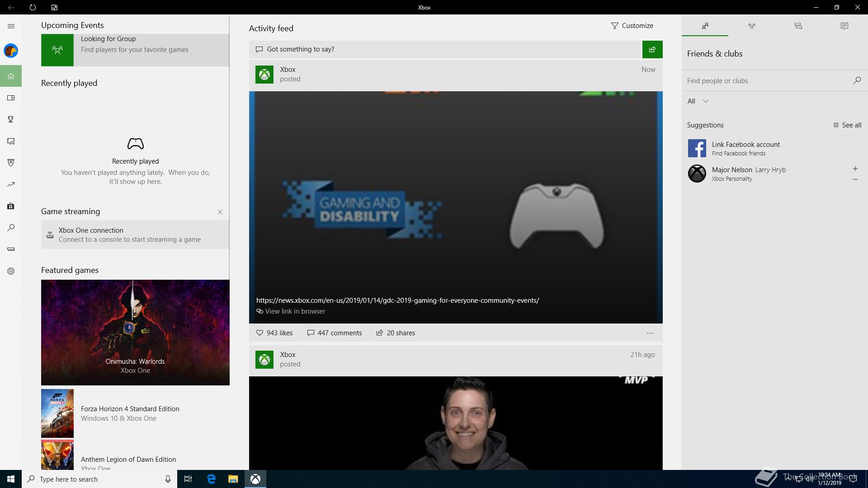
Task: Open Captures icon in the sidebar
Action: [x=11, y=141]
